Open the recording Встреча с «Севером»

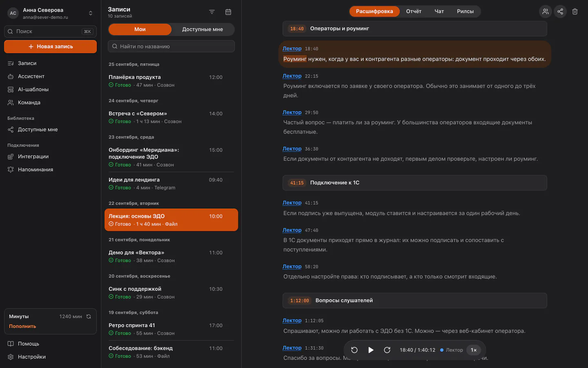click(171, 117)
